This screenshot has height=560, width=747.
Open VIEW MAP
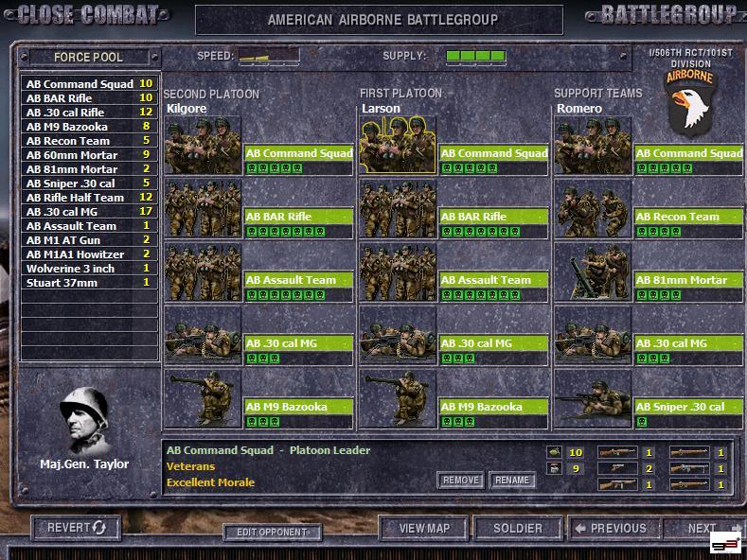click(424, 528)
